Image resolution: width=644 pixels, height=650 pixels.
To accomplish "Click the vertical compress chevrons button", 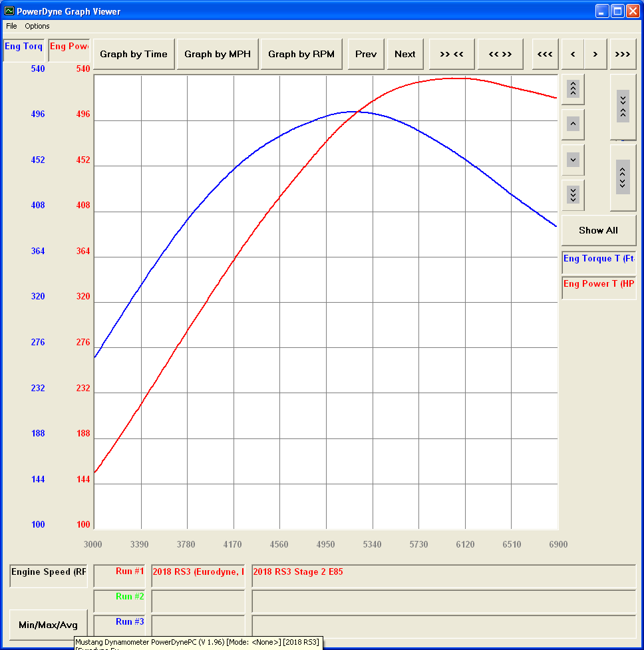I will click(623, 106).
